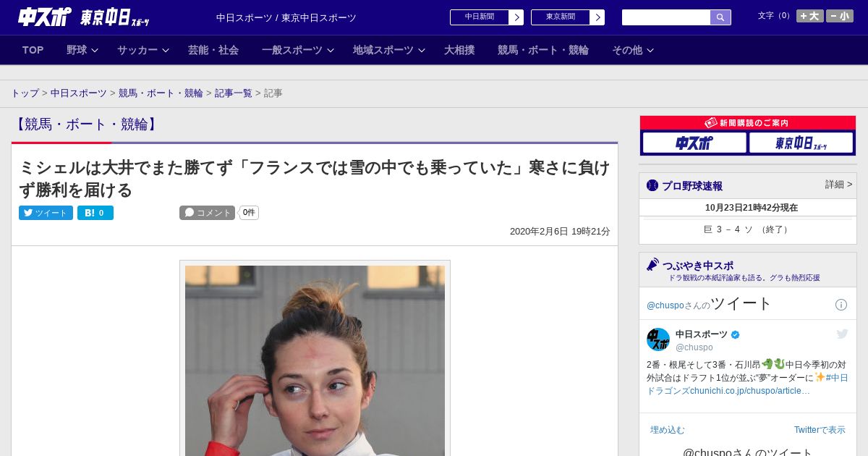Open the コメント button
Viewport: 868px width, 456px height.
[207, 213]
